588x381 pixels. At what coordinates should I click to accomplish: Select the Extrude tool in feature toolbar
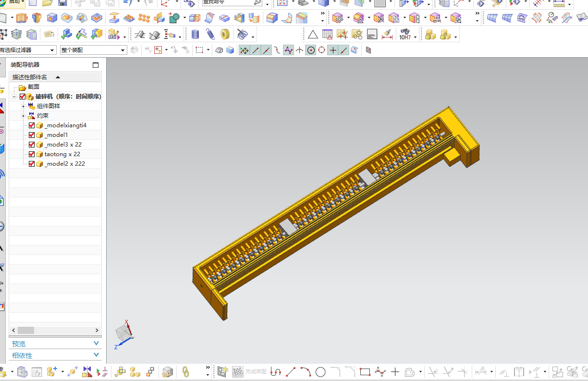coord(22,18)
